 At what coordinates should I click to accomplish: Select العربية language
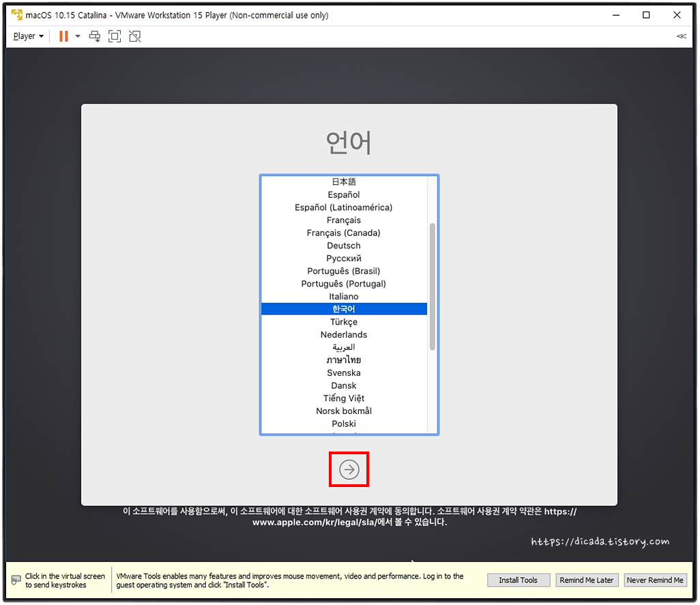344,347
